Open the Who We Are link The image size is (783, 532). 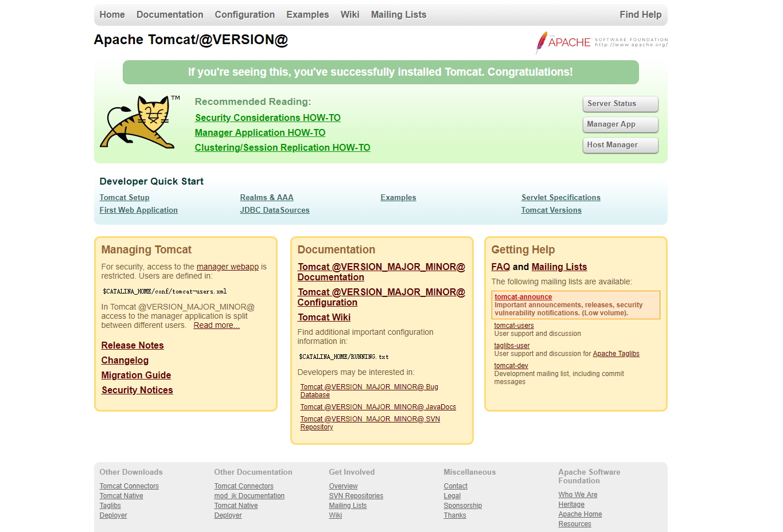pos(578,495)
